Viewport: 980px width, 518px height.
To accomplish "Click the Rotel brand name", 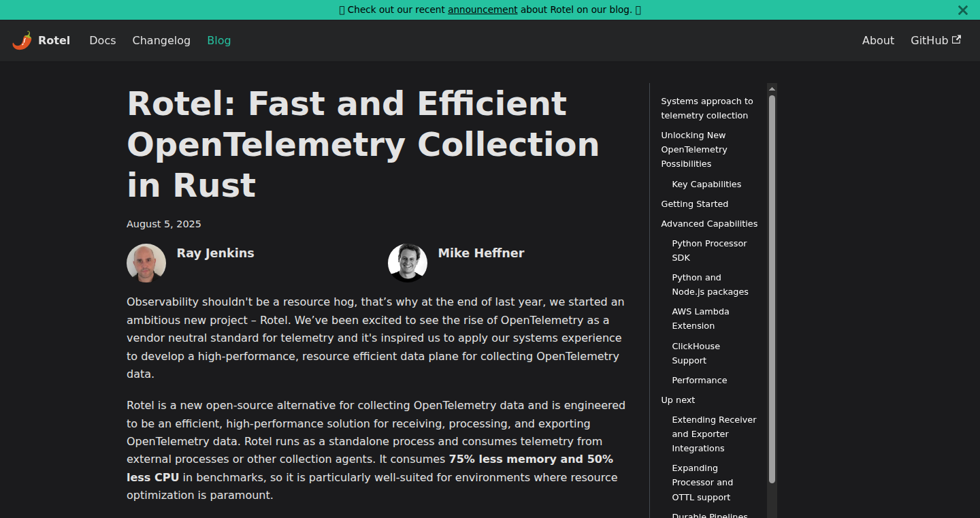I will pyautogui.click(x=54, y=40).
